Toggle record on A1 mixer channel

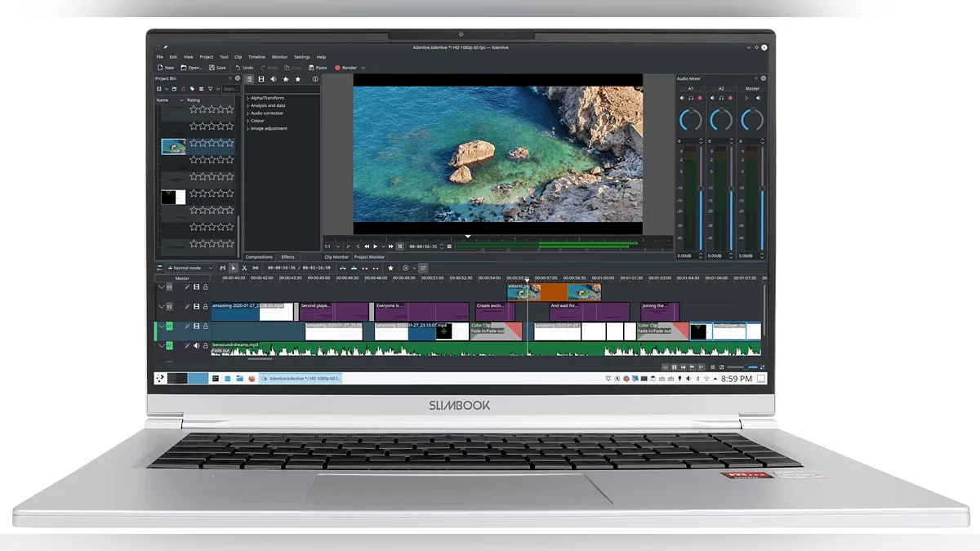(x=700, y=98)
